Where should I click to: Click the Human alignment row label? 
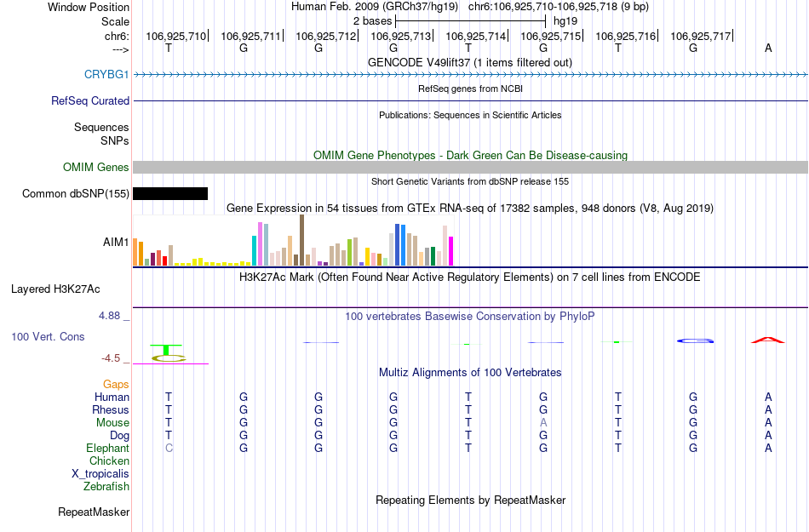coord(112,397)
